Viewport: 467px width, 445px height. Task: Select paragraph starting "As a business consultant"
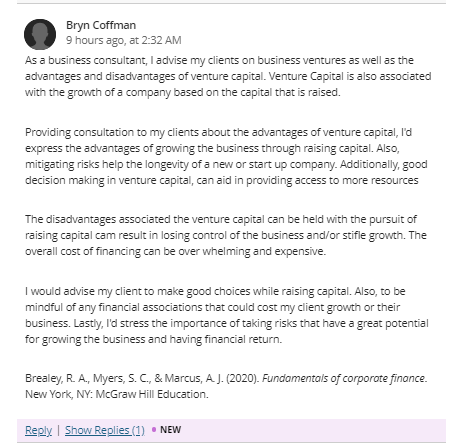[228, 76]
